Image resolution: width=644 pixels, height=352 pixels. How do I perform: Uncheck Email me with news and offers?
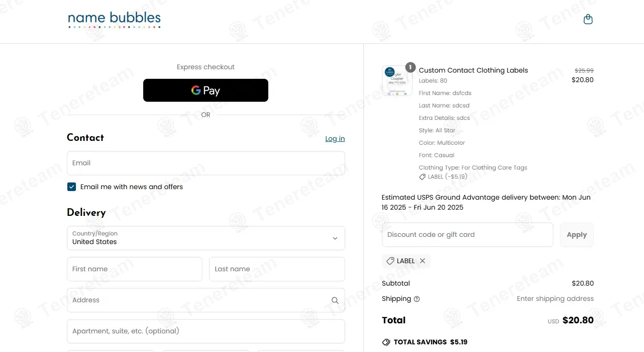click(72, 187)
